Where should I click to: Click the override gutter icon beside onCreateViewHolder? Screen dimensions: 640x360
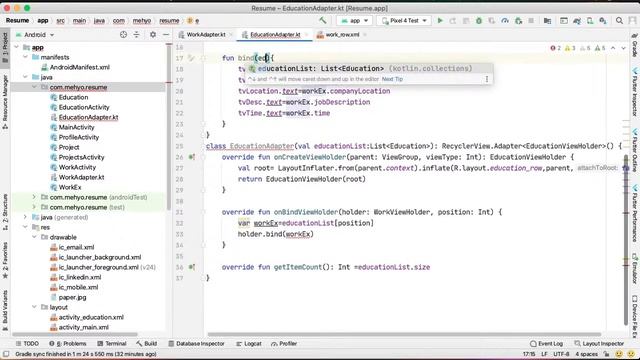point(191,157)
